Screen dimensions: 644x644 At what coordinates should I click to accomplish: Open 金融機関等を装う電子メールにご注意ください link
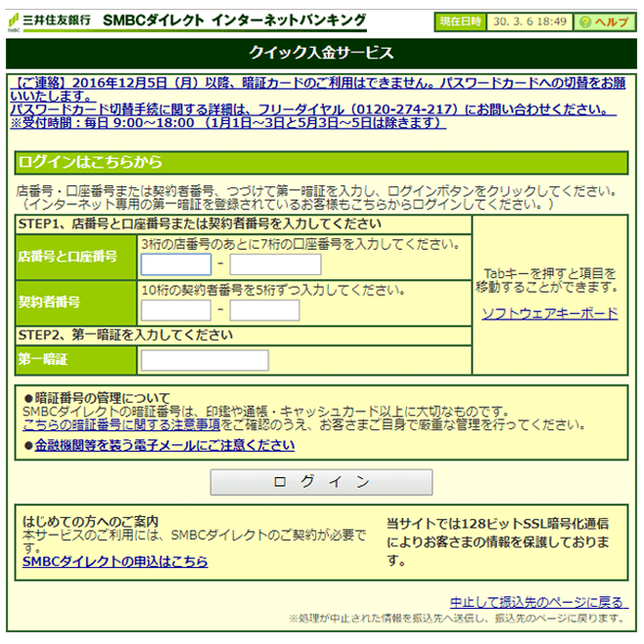pyautogui.click(x=165, y=445)
